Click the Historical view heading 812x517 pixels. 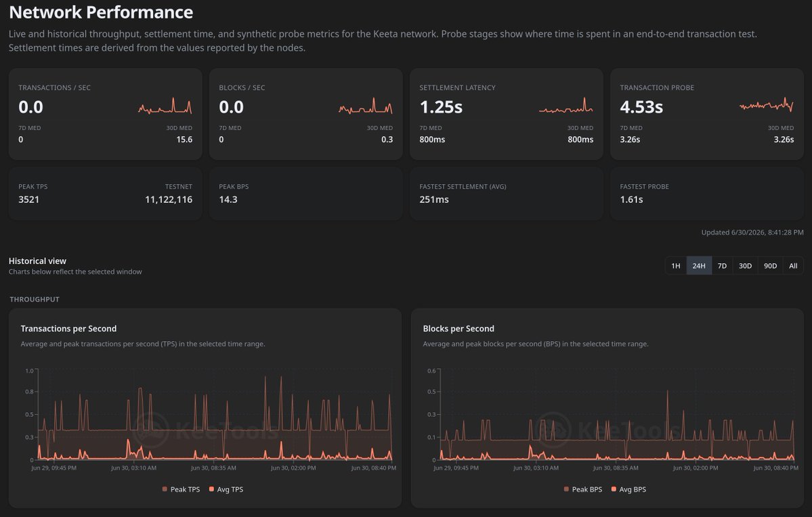(x=37, y=261)
